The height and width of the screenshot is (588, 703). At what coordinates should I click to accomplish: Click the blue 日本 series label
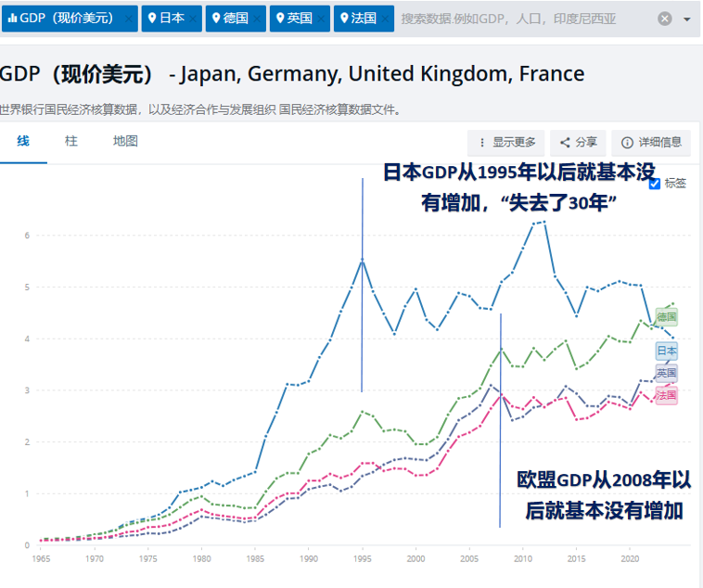click(667, 351)
